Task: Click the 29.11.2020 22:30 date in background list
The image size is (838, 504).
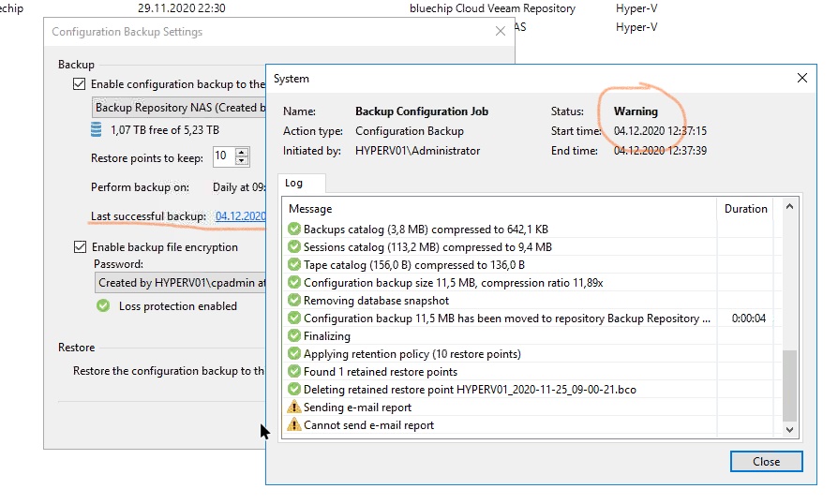Action: click(x=181, y=8)
